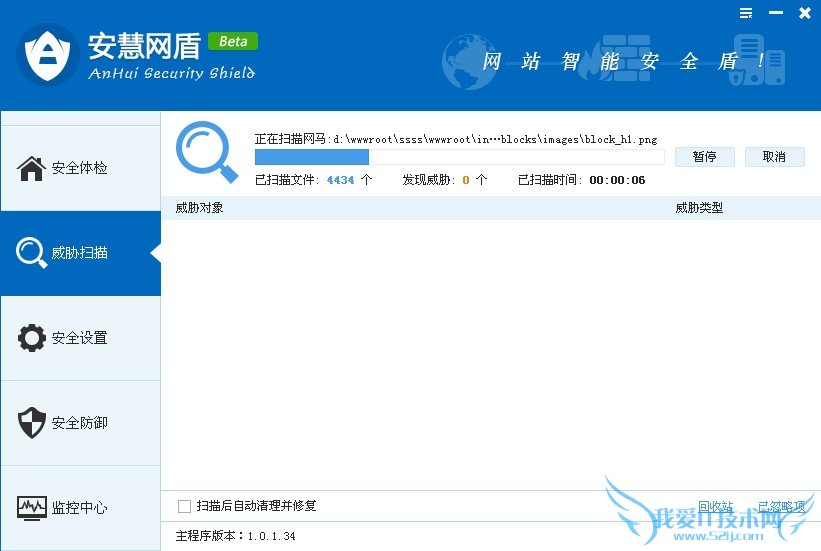Go to the 安全防御 tab

click(81, 423)
